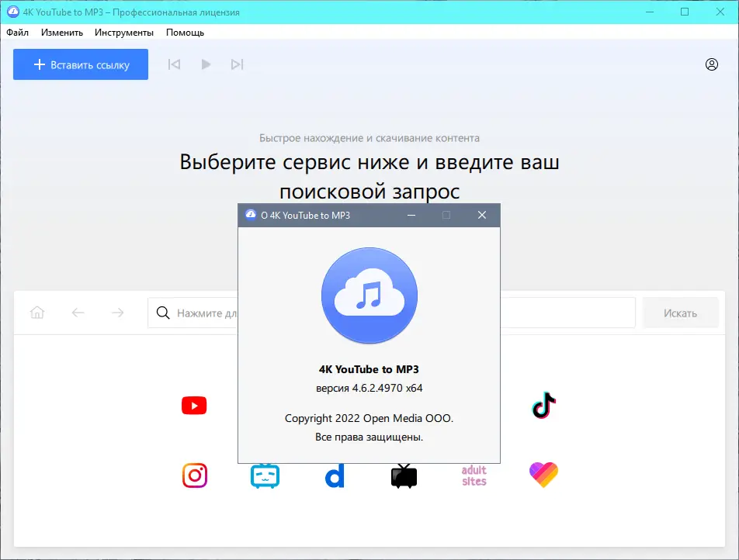Choose the black TV service icon

tap(404, 475)
